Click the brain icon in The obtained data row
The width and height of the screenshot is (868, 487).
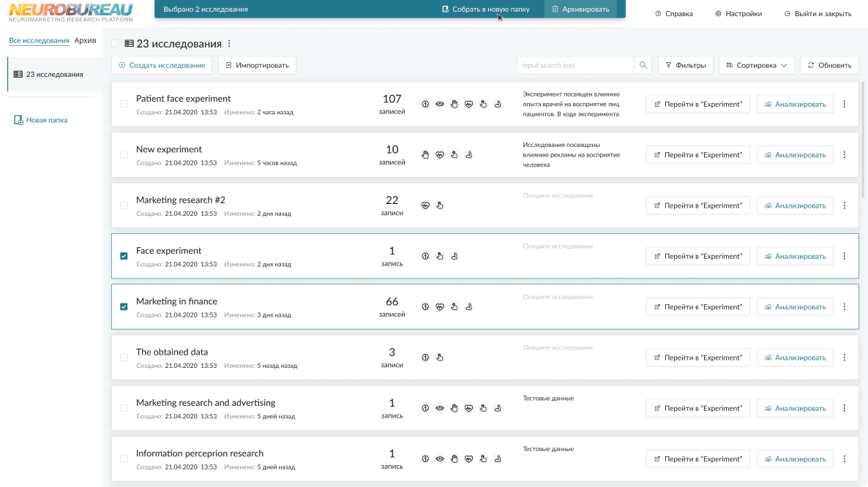pos(425,358)
